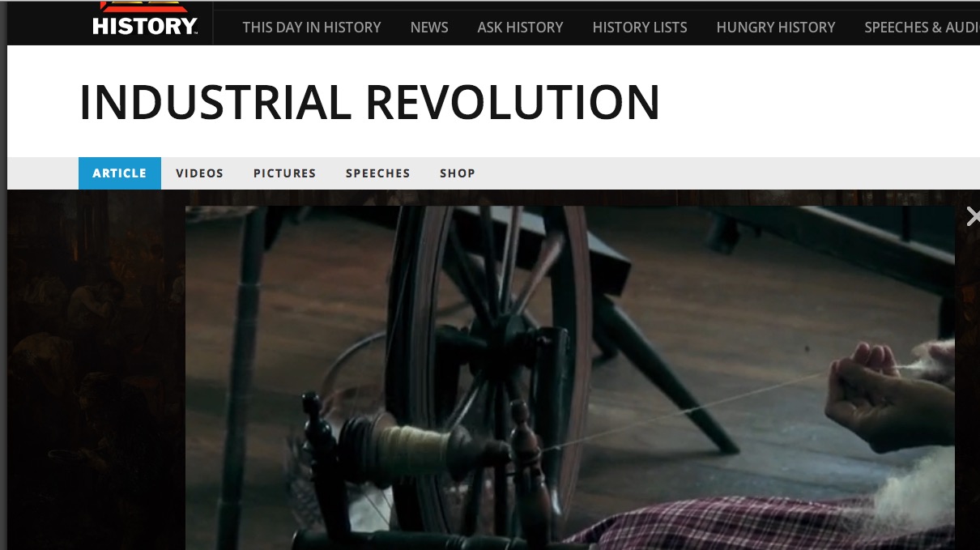Select the Article tab
980x550 pixels.
coord(120,173)
